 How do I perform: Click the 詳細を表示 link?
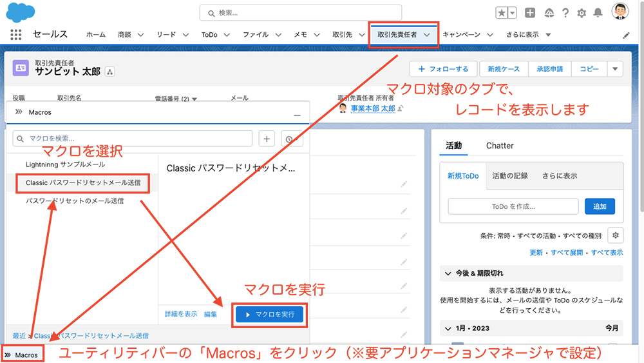[181, 314]
